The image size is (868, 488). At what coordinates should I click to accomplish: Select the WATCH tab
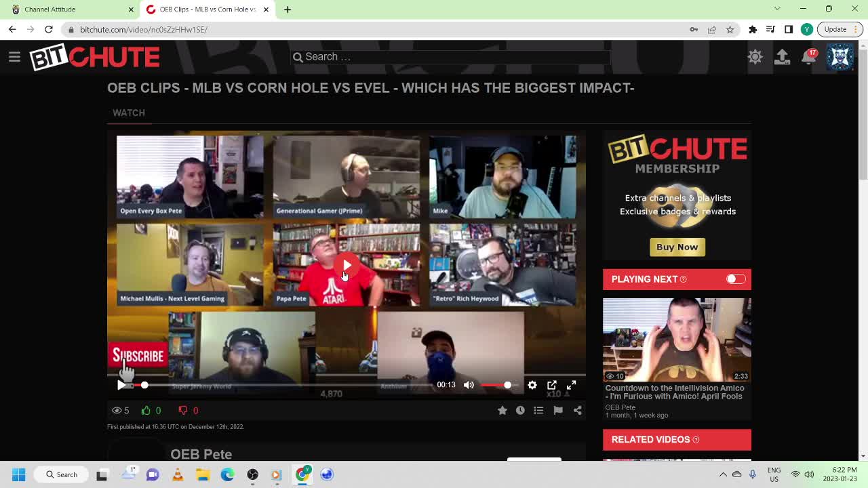point(129,113)
